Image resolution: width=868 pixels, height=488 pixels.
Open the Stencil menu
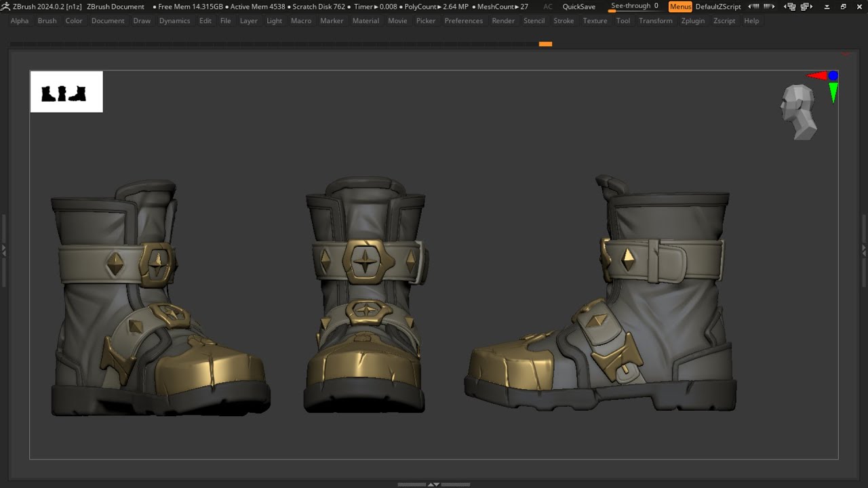(534, 21)
